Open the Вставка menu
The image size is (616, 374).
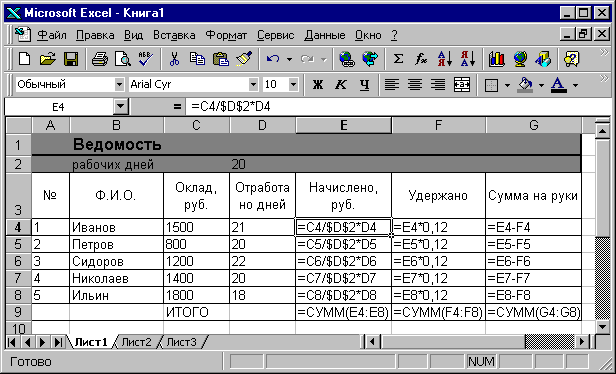[x=174, y=35]
